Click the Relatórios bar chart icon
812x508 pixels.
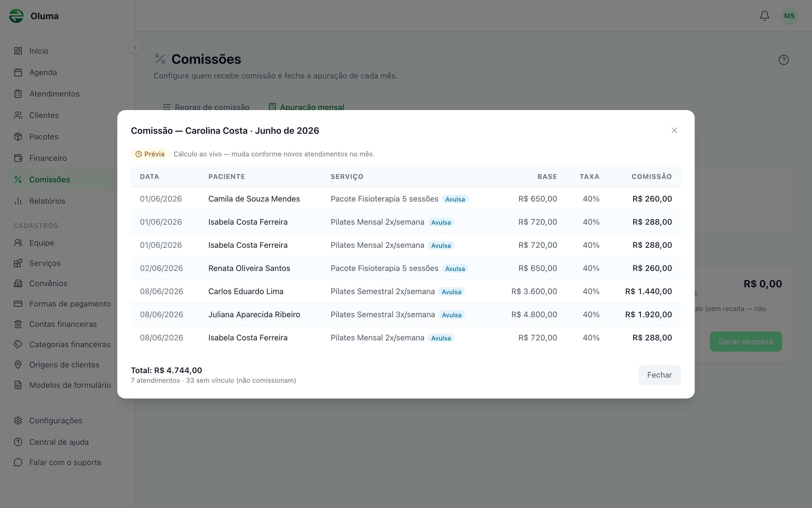(18, 201)
